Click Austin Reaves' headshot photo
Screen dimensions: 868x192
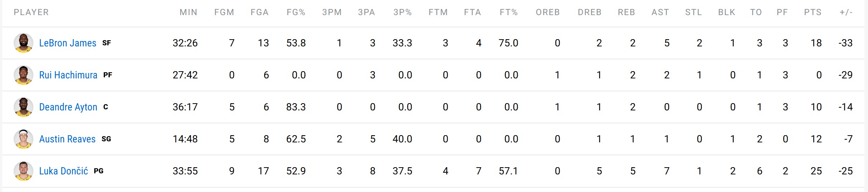coord(23,139)
